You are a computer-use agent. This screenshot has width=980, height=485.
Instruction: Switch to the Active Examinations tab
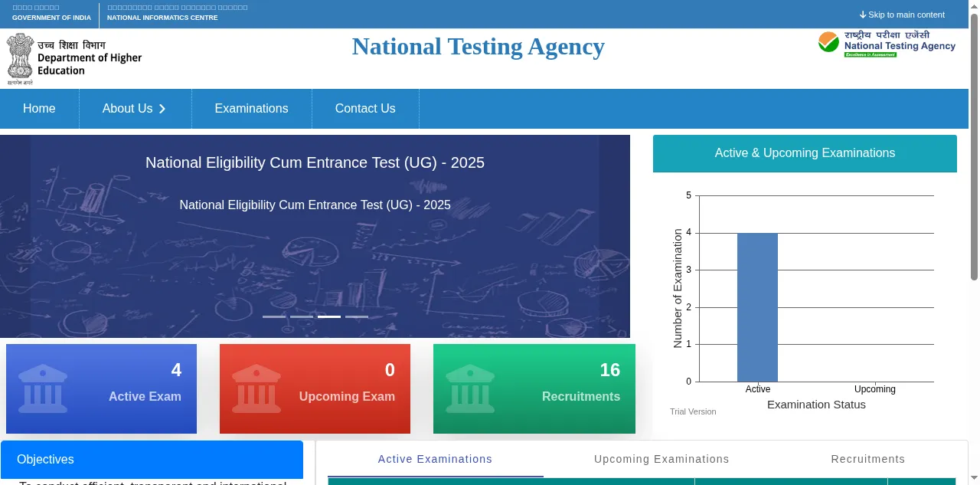pyautogui.click(x=435, y=459)
